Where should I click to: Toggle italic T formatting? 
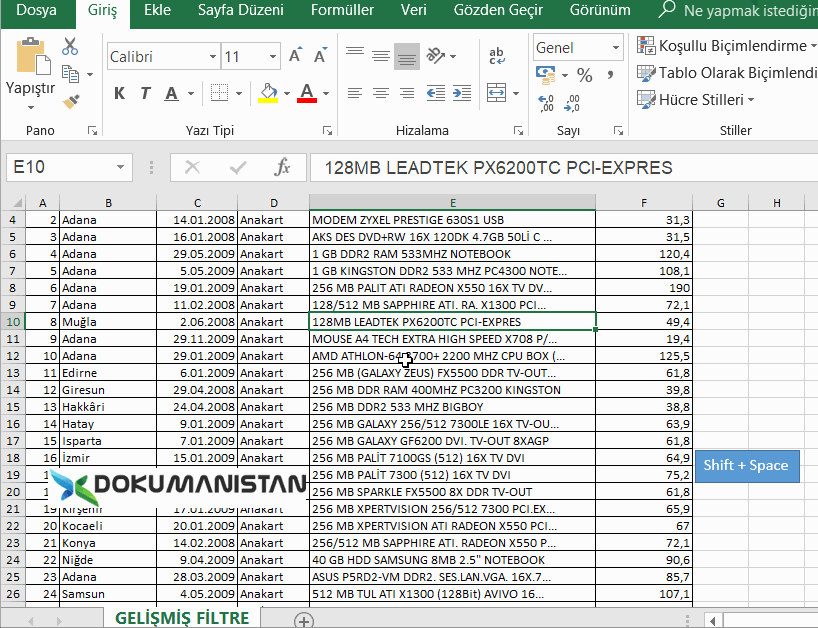pyautogui.click(x=146, y=93)
